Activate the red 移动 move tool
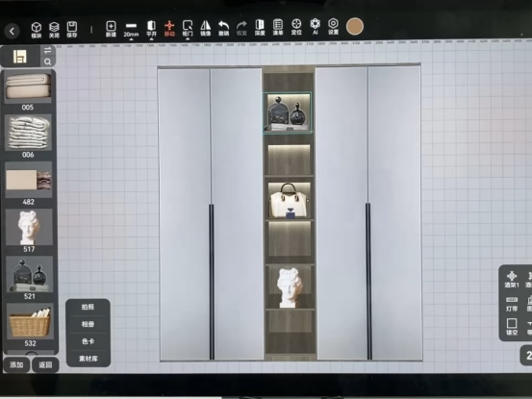Image resolution: width=532 pixels, height=399 pixels. point(169,29)
